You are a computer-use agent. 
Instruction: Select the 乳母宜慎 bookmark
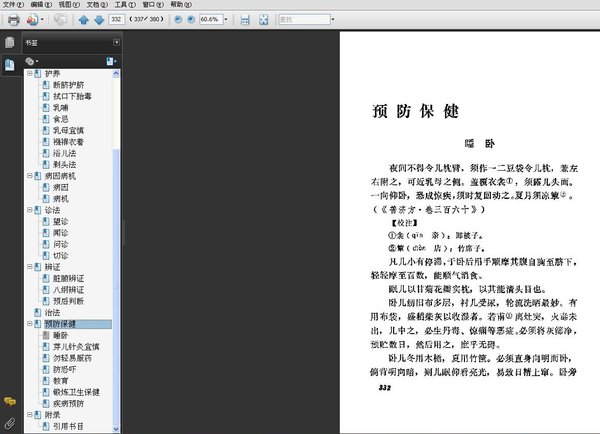point(68,131)
